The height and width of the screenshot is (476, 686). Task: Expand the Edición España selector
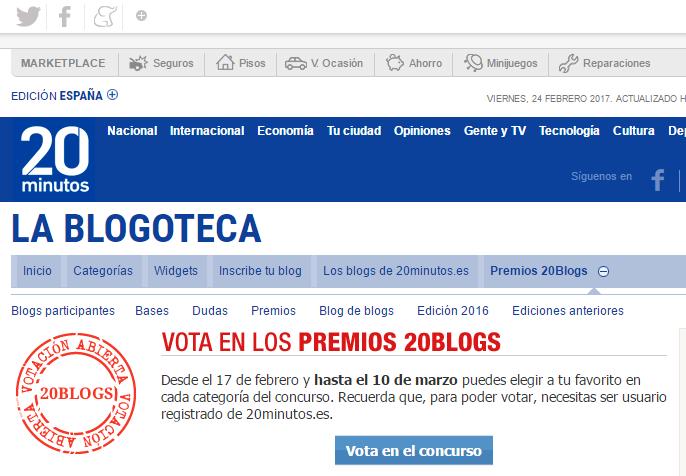(112, 96)
